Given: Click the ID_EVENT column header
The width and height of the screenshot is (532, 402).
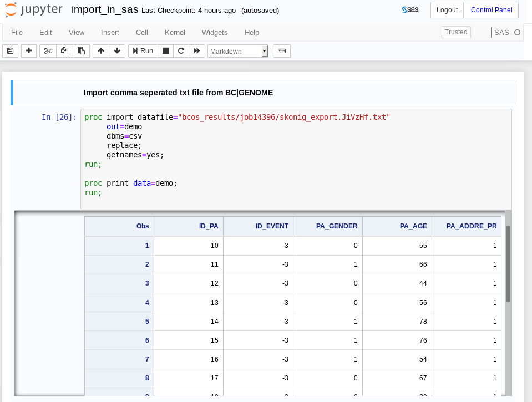Looking at the screenshot, I should [258, 226].
